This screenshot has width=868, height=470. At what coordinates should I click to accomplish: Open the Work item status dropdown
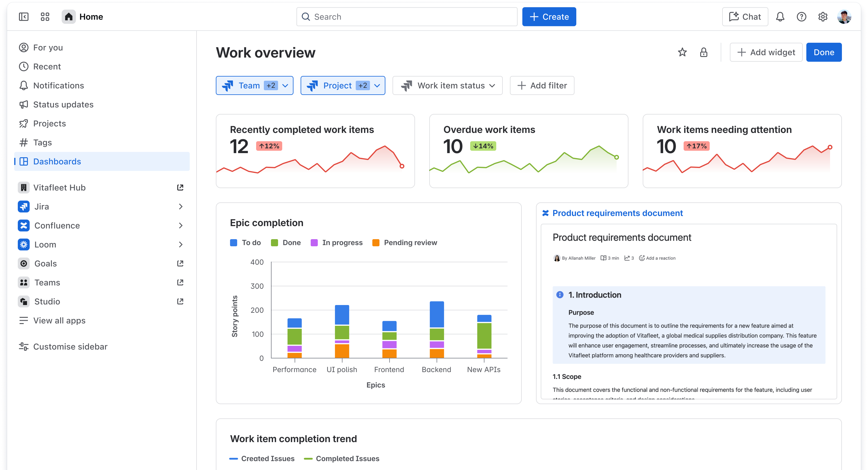pyautogui.click(x=447, y=86)
